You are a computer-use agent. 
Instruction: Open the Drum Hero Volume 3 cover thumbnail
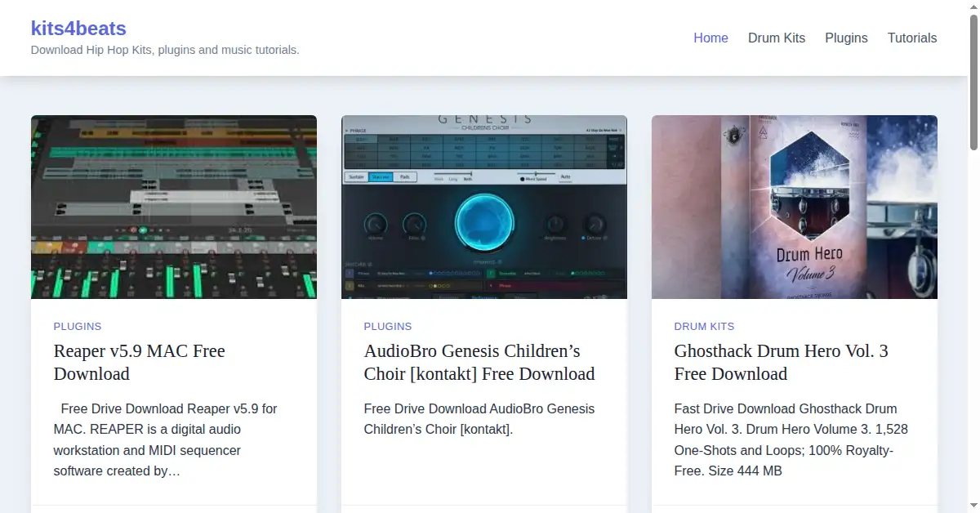795,207
